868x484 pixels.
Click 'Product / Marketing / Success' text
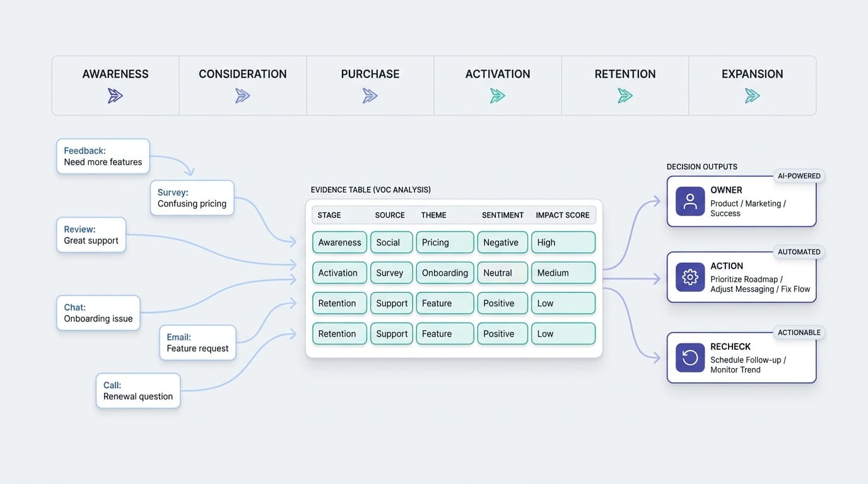748,209
